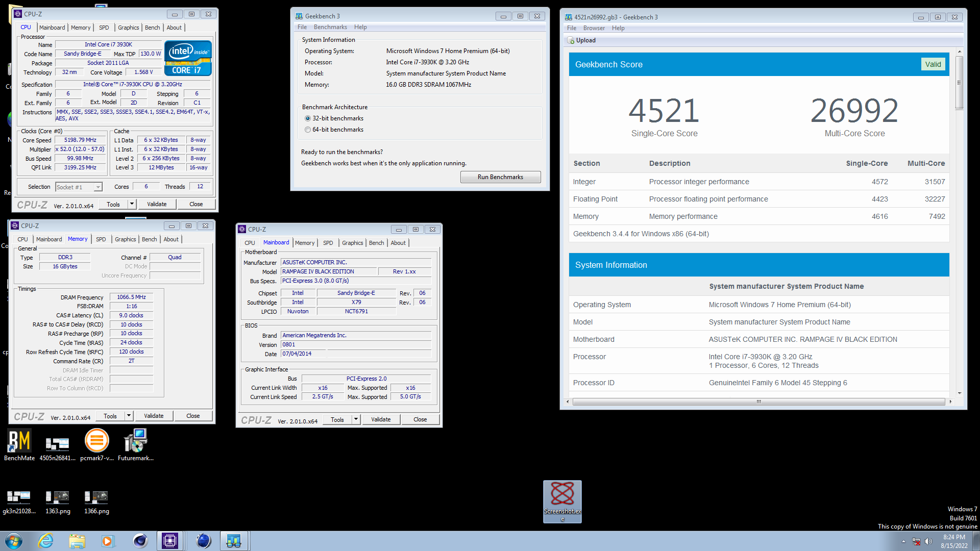Click the Valid badge in Geekbench Score header
This screenshot has width=980, height=551.
[x=933, y=64]
